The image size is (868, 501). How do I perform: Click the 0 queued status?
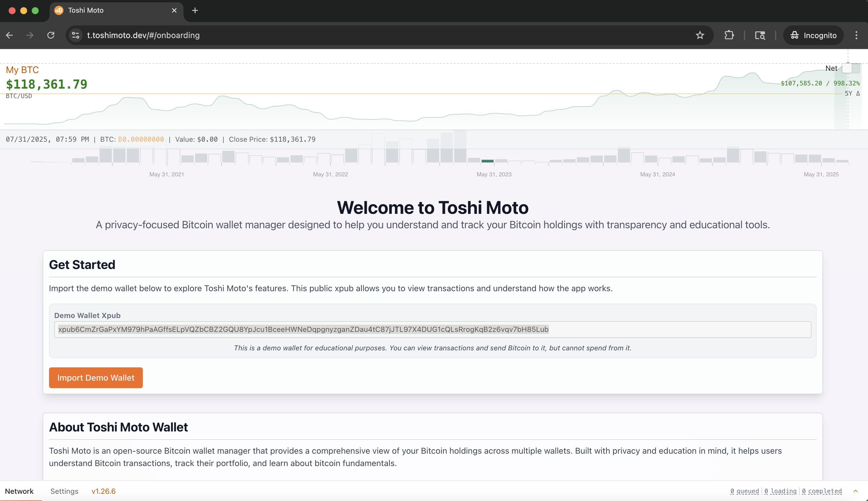(x=744, y=491)
